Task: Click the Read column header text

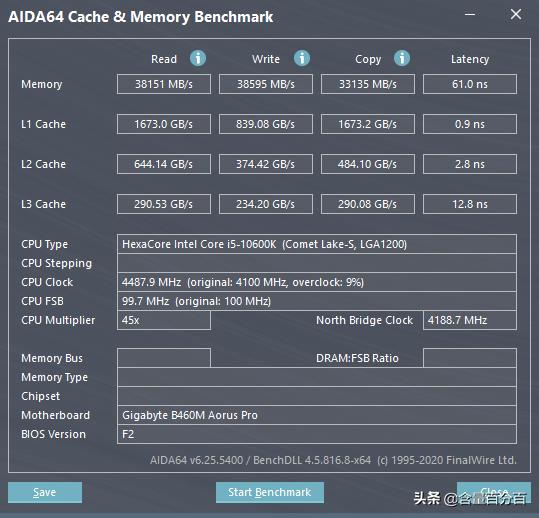Action: [x=164, y=59]
